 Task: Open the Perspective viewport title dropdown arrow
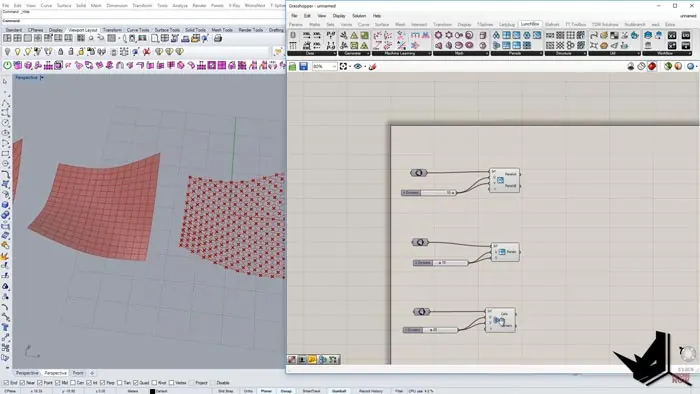pyautogui.click(x=42, y=78)
